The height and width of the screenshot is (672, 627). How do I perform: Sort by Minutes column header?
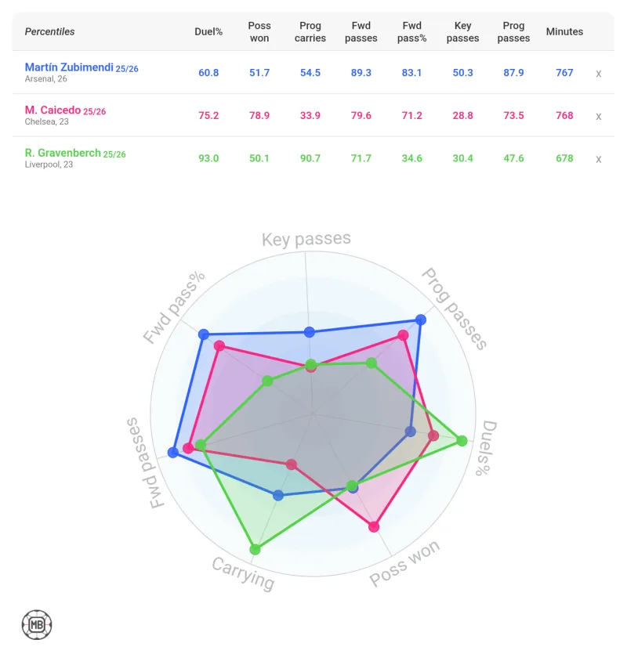[564, 32]
